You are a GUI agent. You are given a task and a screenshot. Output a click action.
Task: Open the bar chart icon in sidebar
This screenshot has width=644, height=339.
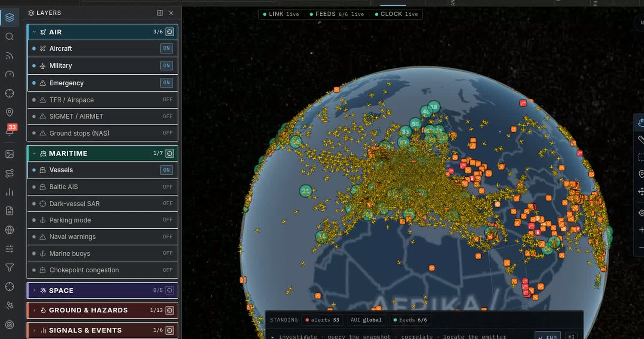point(9,192)
